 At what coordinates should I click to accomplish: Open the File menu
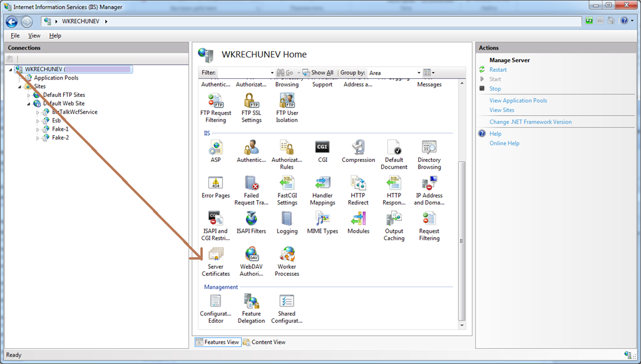[x=15, y=36]
